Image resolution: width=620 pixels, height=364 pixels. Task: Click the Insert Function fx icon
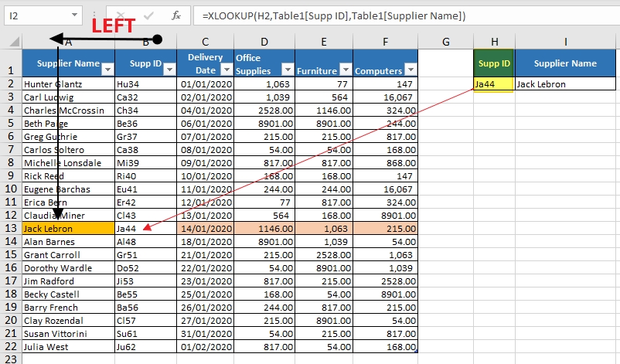(176, 15)
